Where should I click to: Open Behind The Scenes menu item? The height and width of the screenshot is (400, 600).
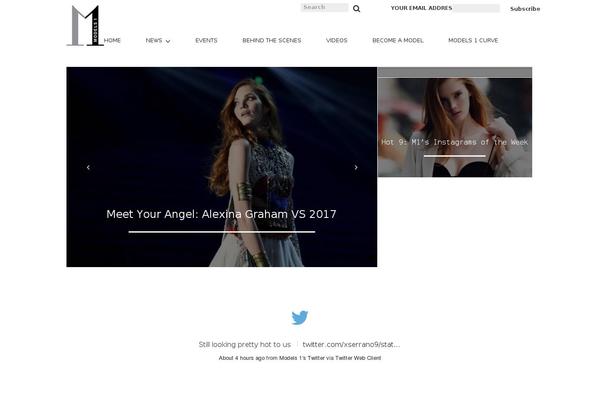(x=272, y=40)
